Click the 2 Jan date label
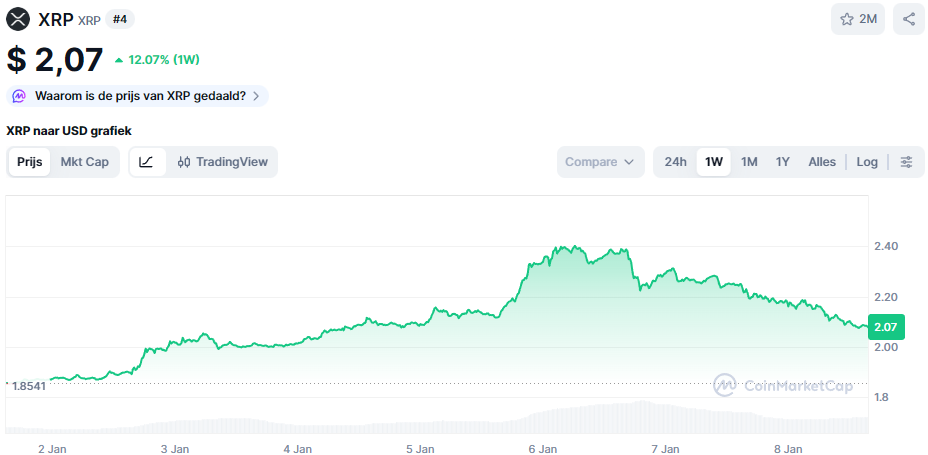928x455 pixels. point(52,449)
